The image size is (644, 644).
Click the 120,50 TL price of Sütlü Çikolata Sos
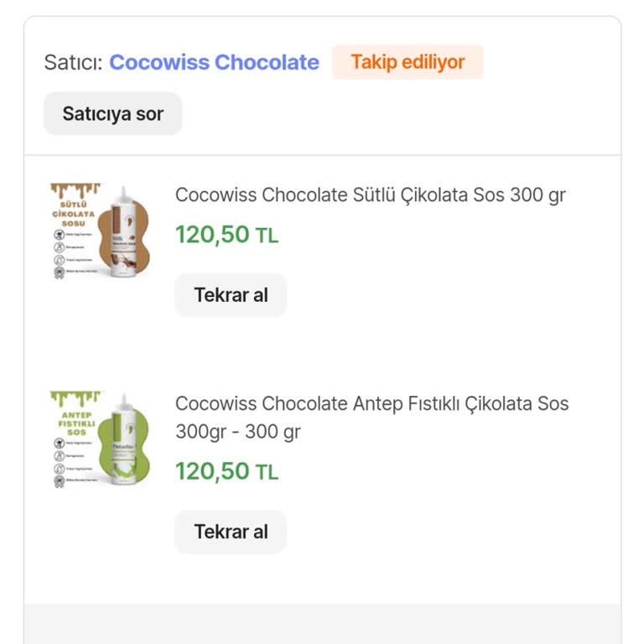coord(226,235)
